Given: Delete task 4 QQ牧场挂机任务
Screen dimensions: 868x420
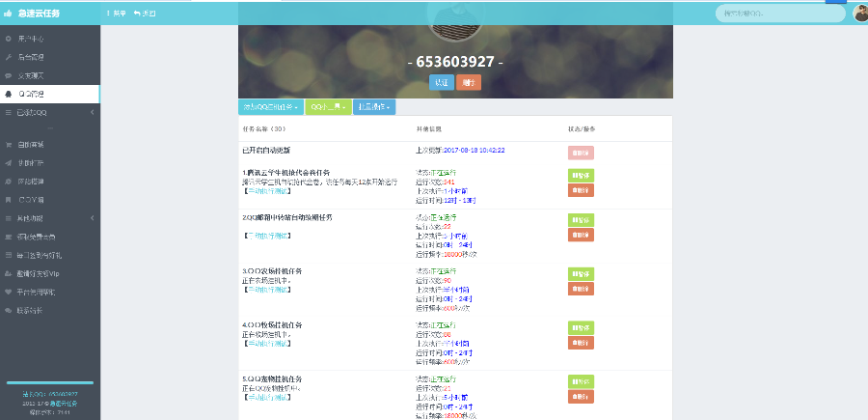Looking at the screenshot, I should 581,343.
